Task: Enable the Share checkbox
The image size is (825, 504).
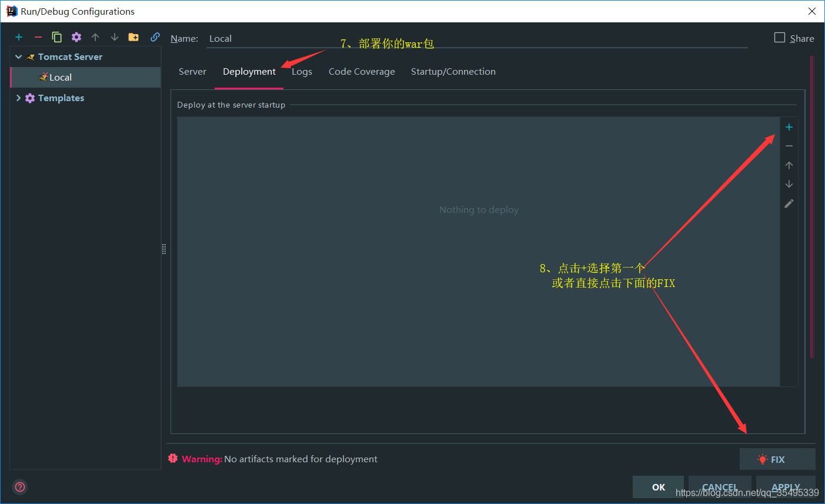Action: pos(780,38)
